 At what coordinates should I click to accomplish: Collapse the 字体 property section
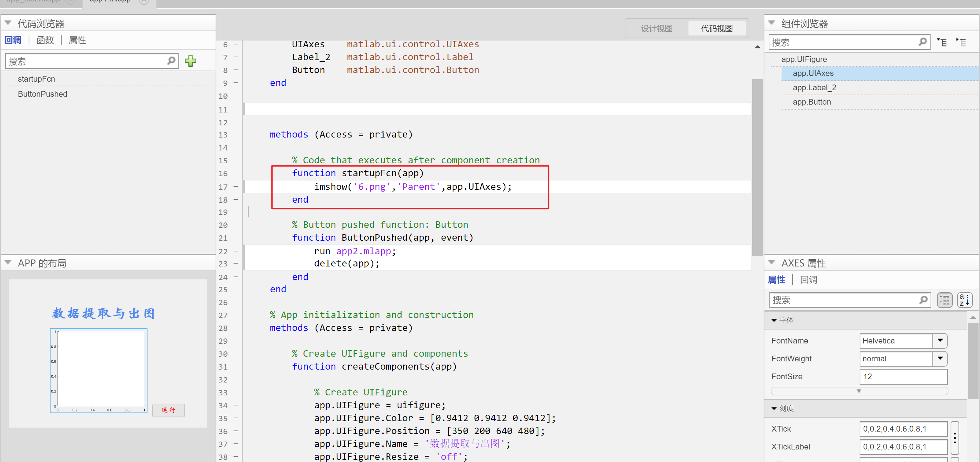(x=774, y=321)
